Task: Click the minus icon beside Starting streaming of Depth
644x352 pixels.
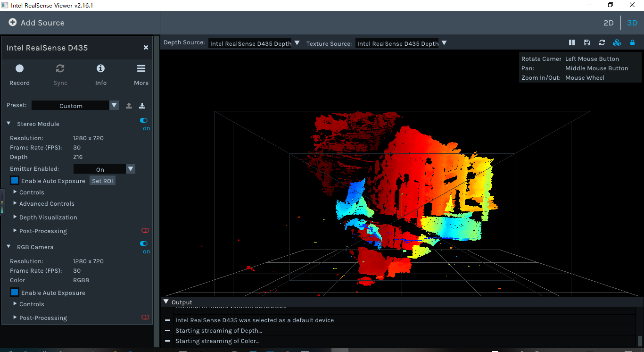Action: (167, 330)
